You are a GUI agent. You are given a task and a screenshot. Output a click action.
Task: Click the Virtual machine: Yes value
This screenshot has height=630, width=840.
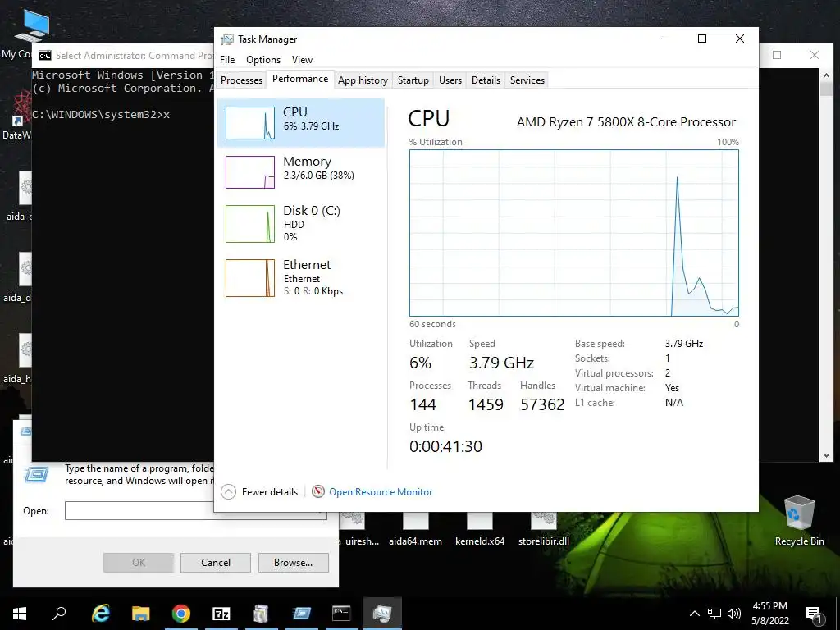click(672, 388)
